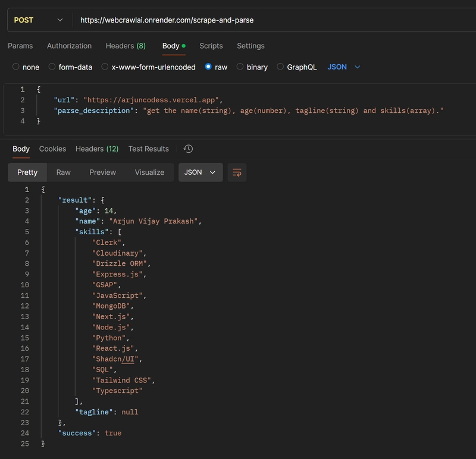
Task: Click the "Drizzle ORM" skill entry
Action: (x=120, y=263)
